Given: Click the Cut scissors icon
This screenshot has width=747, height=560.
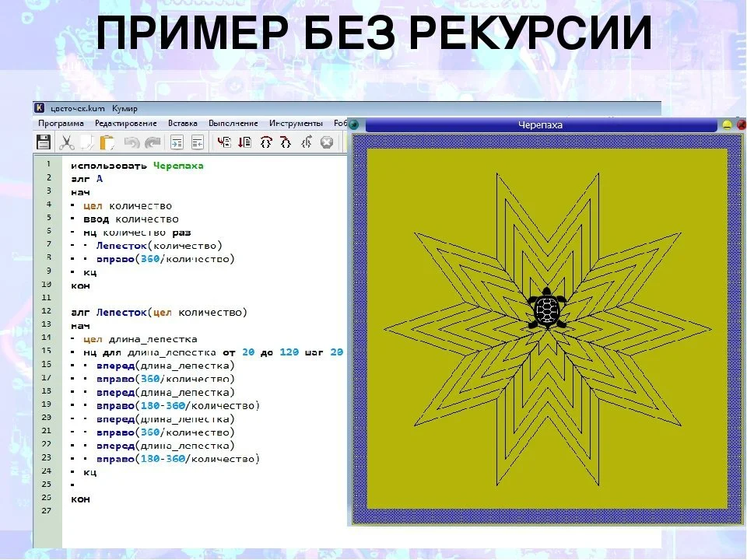Looking at the screenshot, I should pyautogui.click(x=67, y=142).
